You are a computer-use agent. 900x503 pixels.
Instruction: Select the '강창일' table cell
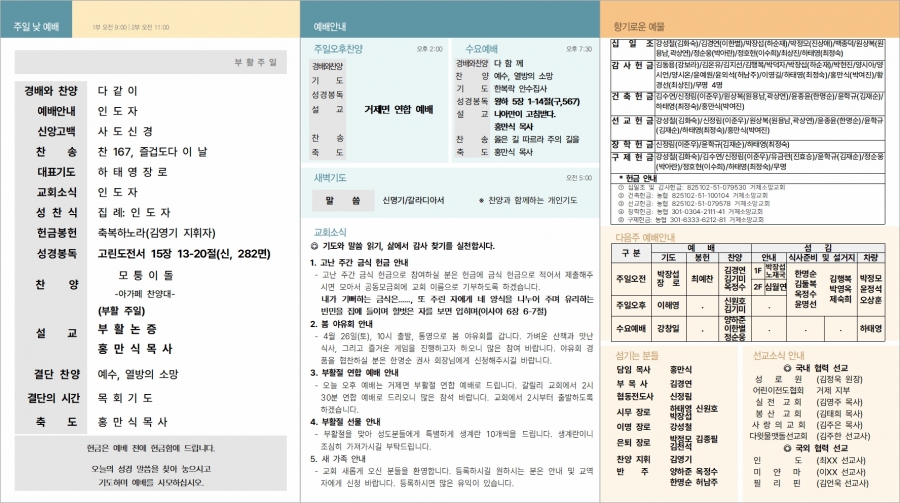668,328
